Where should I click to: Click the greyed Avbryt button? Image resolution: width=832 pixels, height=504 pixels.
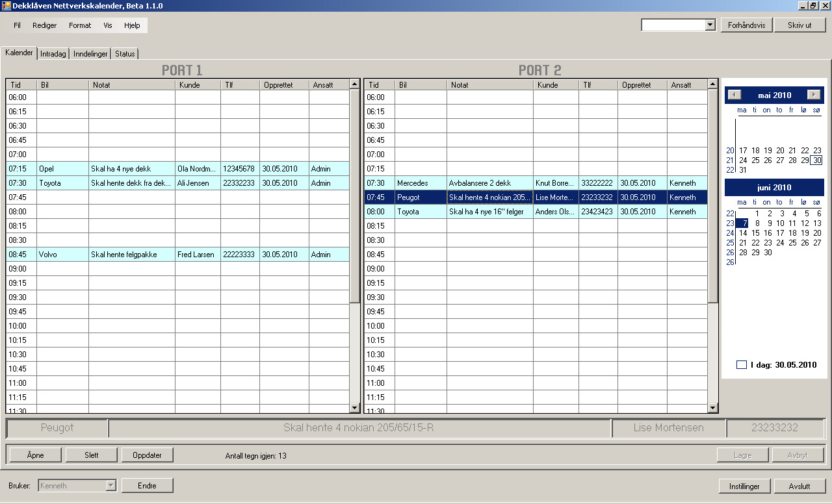click(798, 455)
